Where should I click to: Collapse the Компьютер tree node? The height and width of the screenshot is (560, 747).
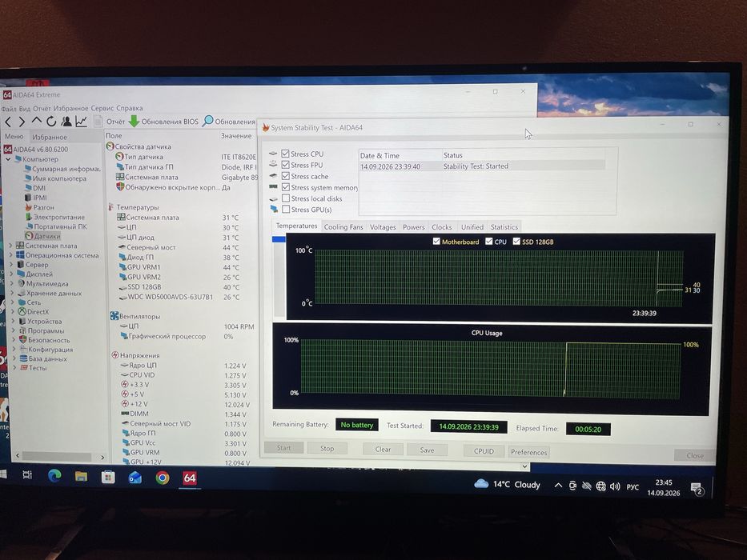[8, 159]
